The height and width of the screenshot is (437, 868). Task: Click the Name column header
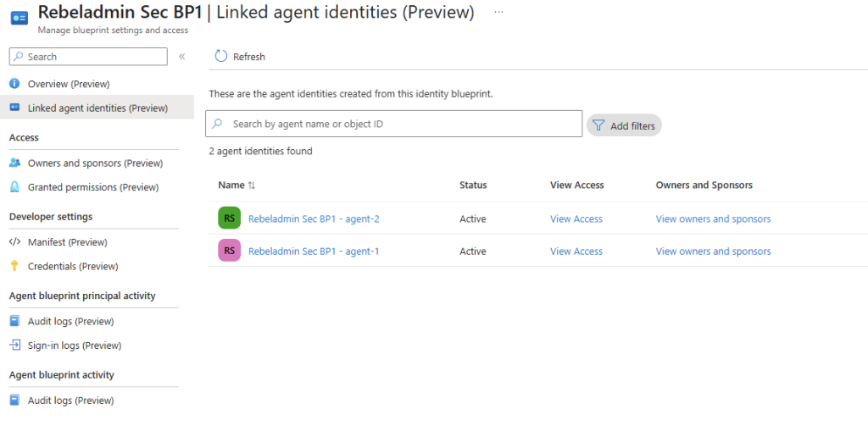pyautogui.click(x=231, y=185)
